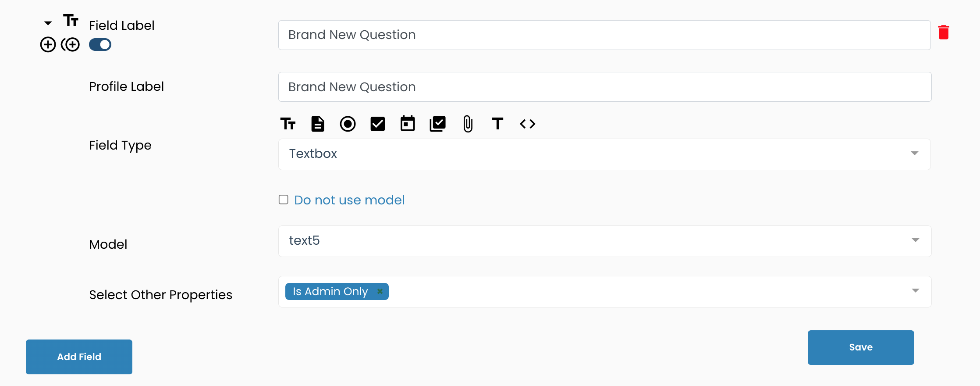Screen dimensions: 980x386
Task: Click the text field type icon beside Field Label
Action: click(x=71, y=20)
